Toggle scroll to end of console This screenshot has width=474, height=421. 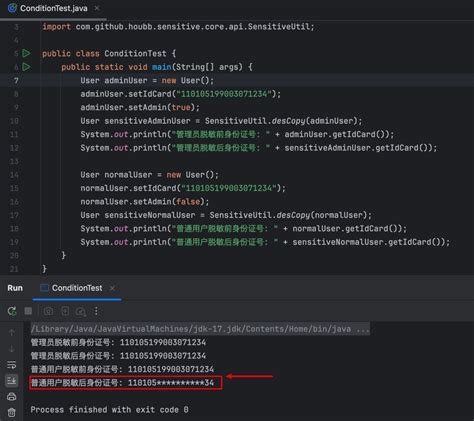[x=12, y=380]
